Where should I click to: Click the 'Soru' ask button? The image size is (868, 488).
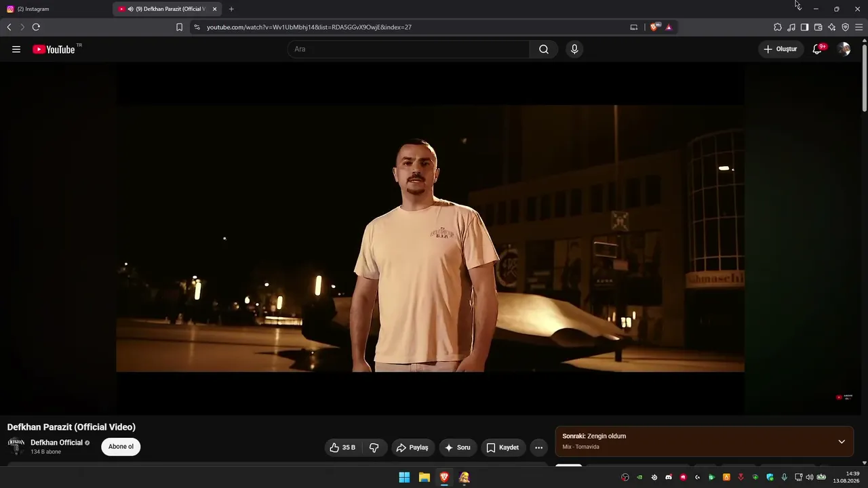(458, 447)
